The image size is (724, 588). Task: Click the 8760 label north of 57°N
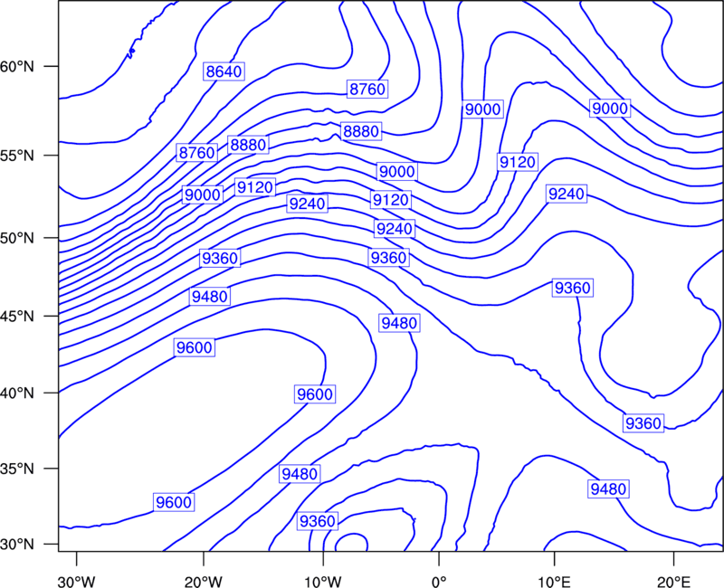pyautogui.click(x=367, y=89)
